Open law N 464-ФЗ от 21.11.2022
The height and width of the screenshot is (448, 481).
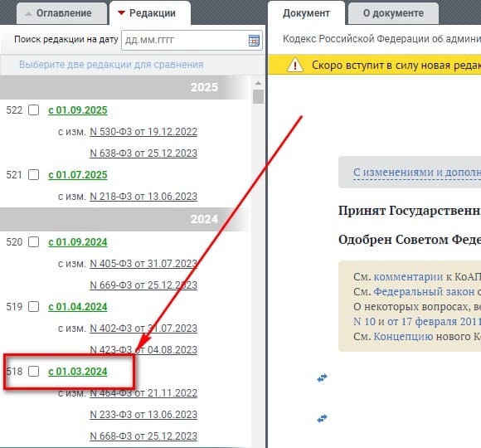pyautogui.click(x=143, y=393)
